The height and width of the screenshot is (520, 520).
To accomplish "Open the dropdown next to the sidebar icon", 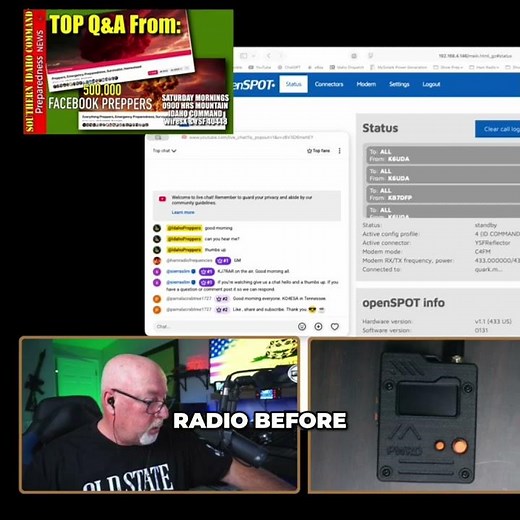I will (x=254, y=56).
